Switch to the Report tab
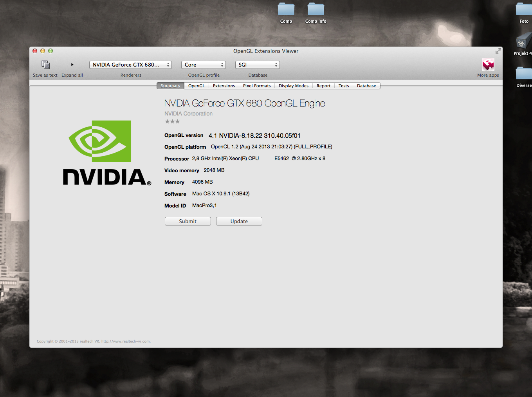This screenshot has width=532, height=397. pos(323,86)
